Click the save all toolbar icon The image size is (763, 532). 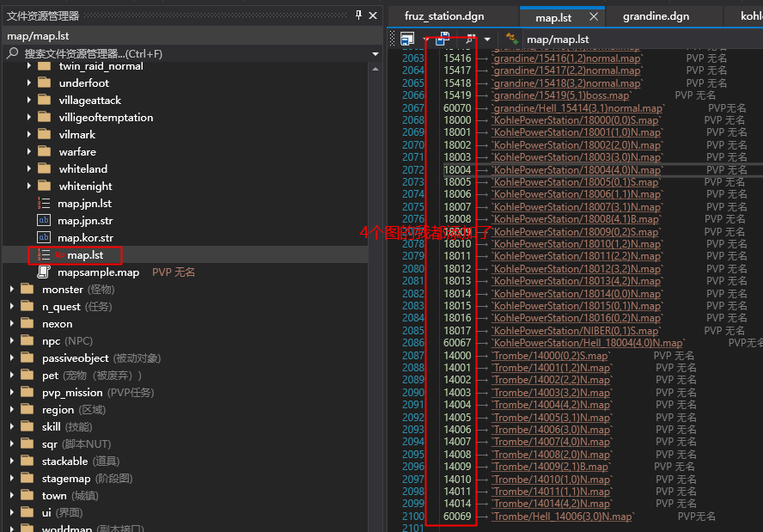click(x=443, y=39)
